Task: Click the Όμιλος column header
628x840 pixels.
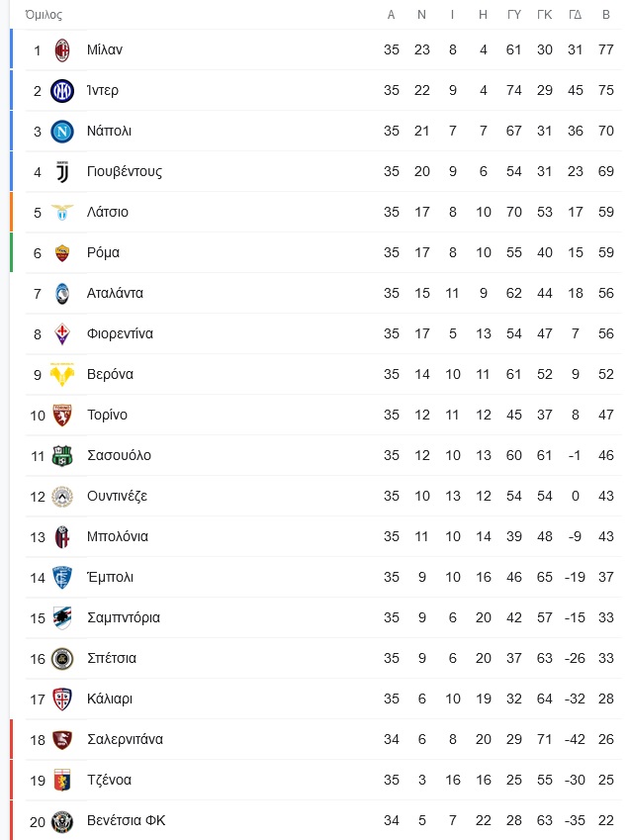Action: point(44,15)
